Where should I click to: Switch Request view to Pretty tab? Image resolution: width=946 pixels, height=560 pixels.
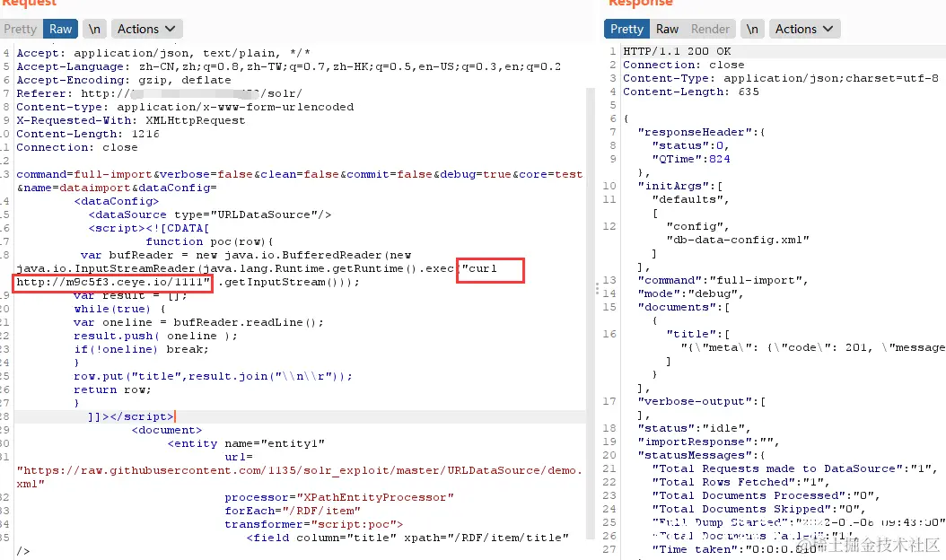20,29
